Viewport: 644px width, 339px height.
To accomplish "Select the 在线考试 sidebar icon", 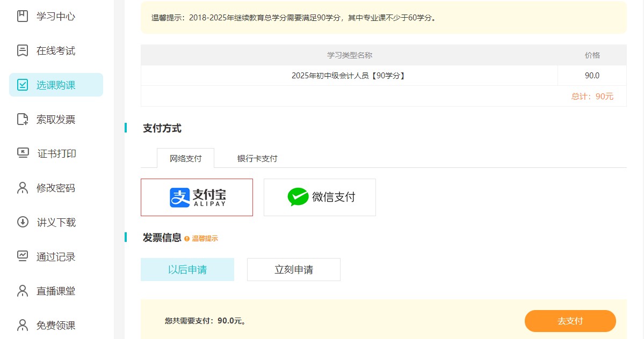I will click(x=22, y=50).
